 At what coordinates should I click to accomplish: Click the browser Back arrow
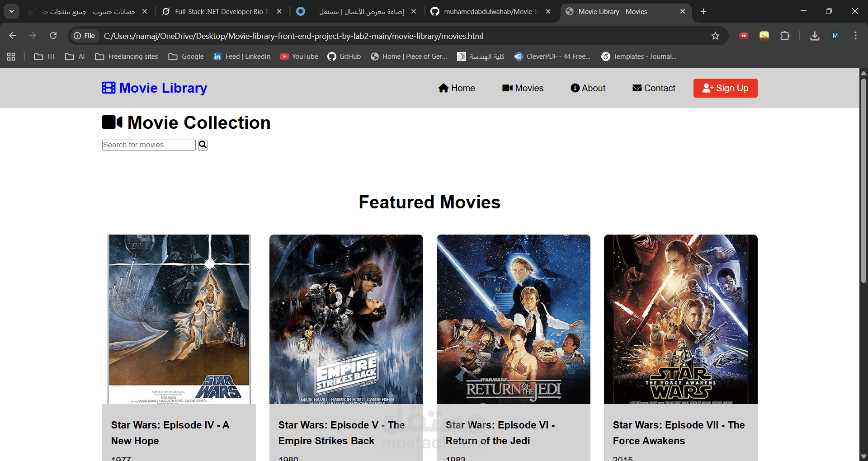point(12,36)
